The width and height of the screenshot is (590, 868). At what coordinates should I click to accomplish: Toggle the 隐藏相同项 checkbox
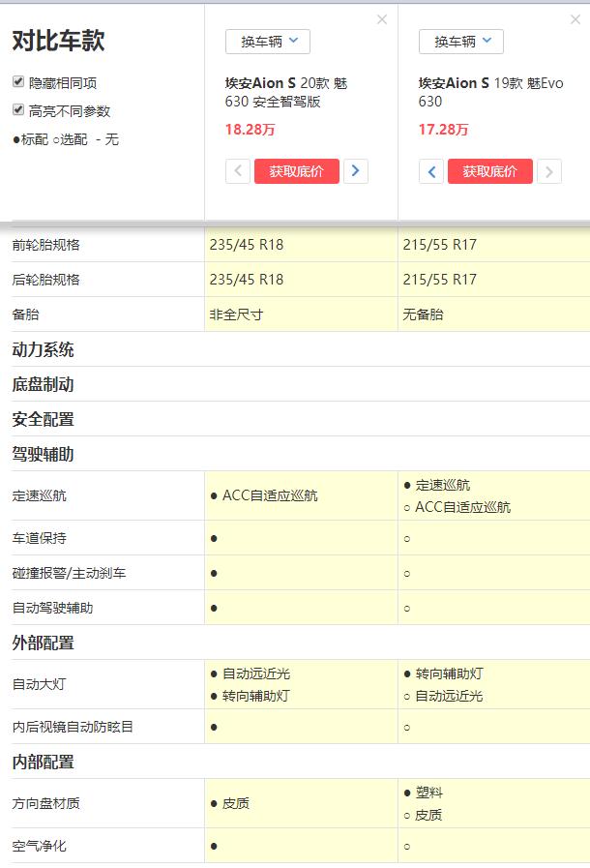[18, 82]
